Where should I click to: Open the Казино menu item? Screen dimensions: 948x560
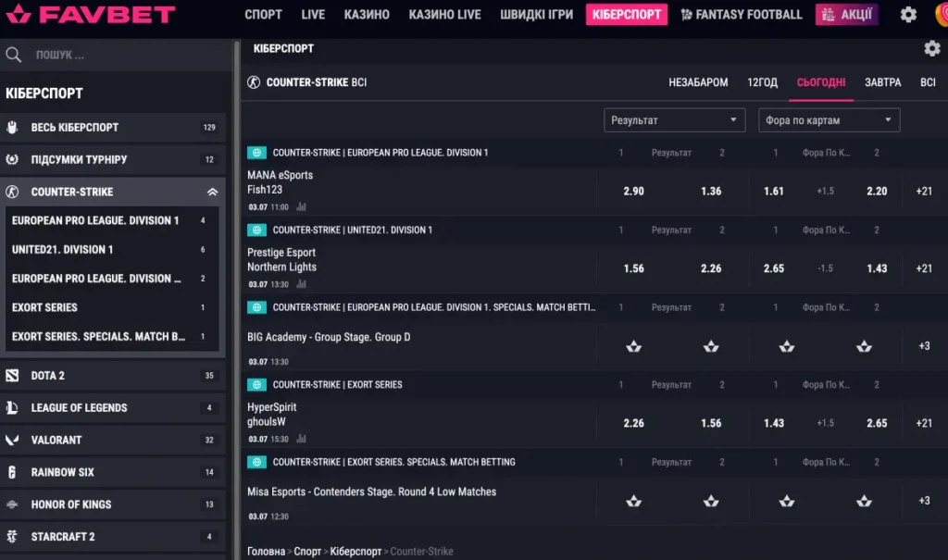(367, 15)
